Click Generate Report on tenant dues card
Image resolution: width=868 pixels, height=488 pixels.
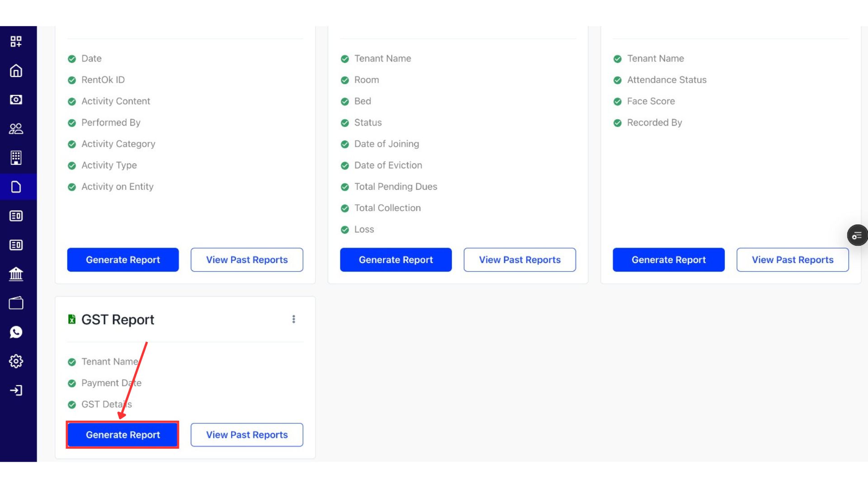click(396, 260)
